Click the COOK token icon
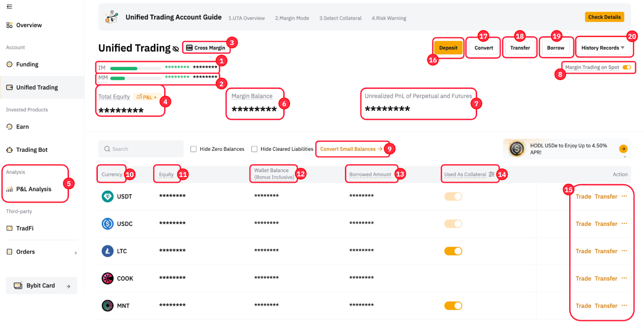The height and width of the screenshot is (332, 644). [x=107, y=278]
